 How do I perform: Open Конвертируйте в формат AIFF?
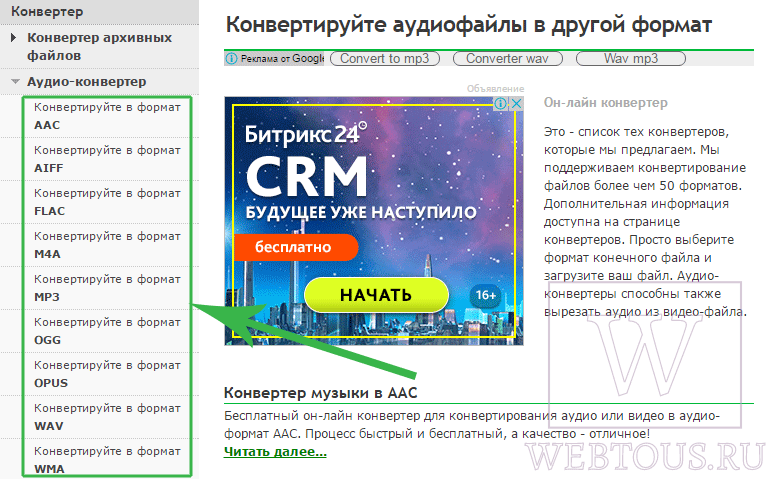[107, 159]
